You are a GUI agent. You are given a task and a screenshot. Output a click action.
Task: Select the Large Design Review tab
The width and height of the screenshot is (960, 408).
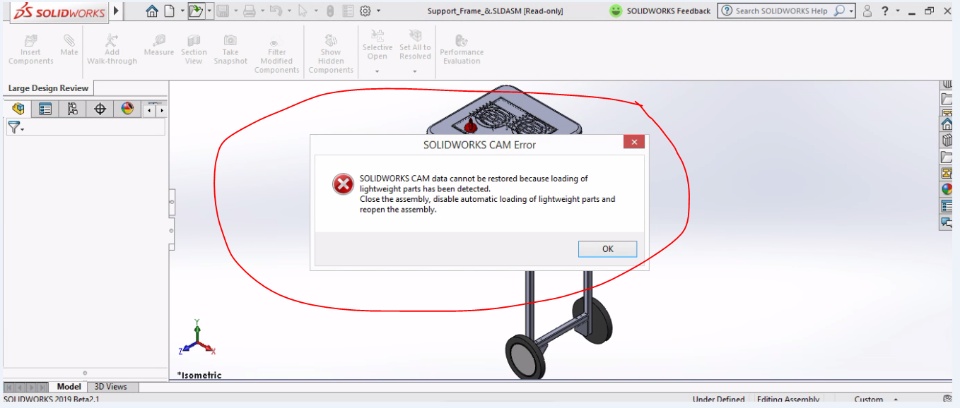click(x=48, y=88)
